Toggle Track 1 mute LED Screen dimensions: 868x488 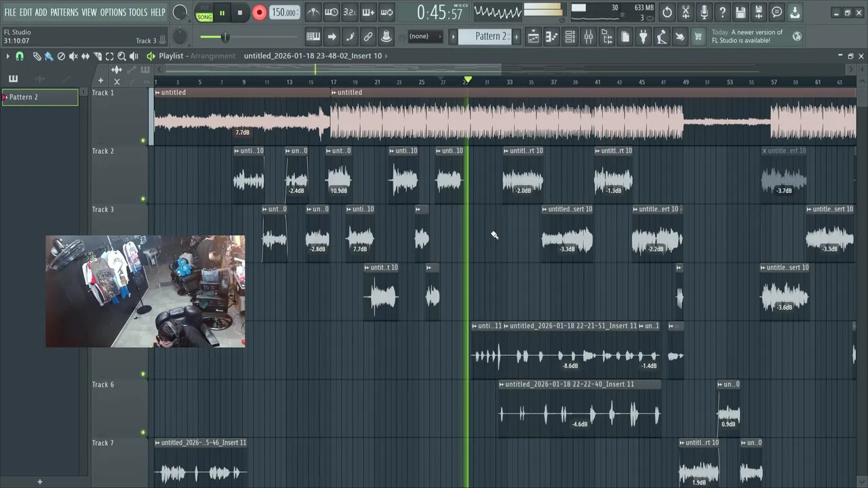pyautogui.click(x=143, y=141)
